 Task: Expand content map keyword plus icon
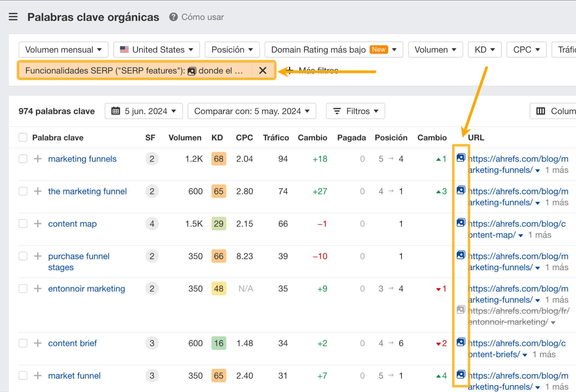pos(38,224)
